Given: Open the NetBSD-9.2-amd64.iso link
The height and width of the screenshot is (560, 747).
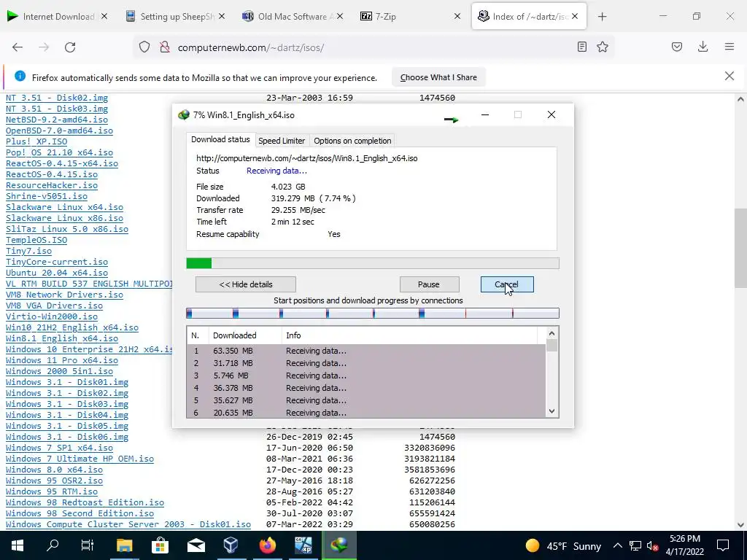Looking at the screenshot, I should (57, 120).
